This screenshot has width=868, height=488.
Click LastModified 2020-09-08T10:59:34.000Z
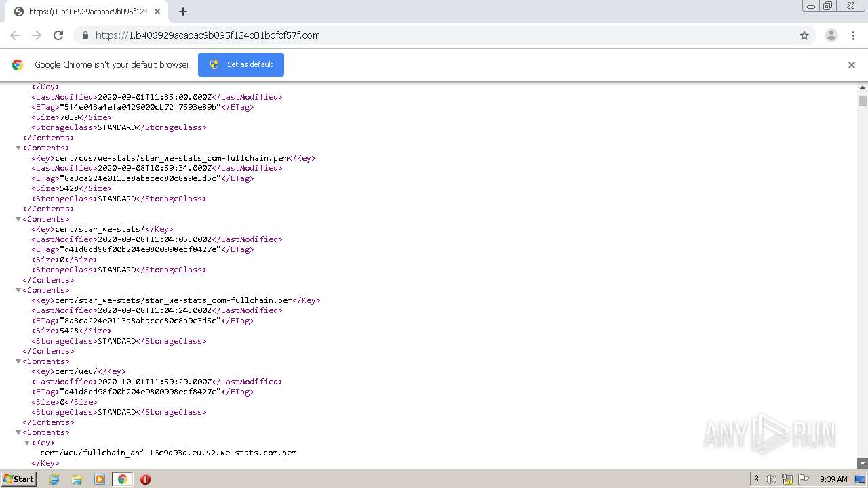point(155,168)
